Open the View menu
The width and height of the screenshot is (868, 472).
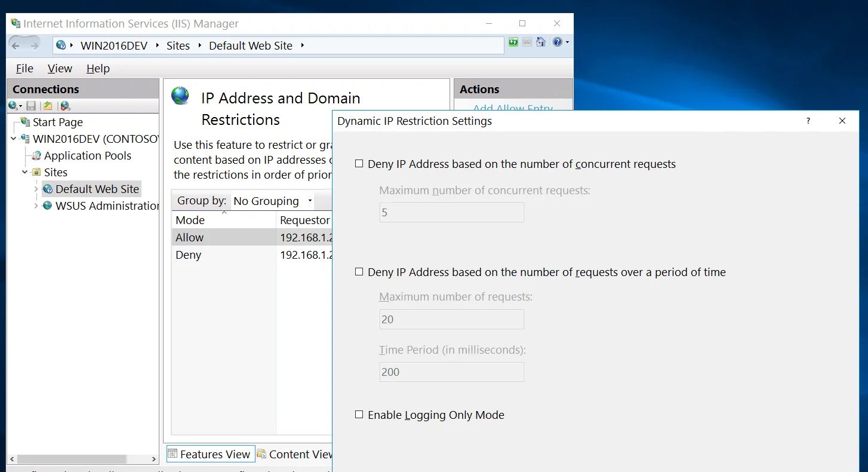coord(60,69)
